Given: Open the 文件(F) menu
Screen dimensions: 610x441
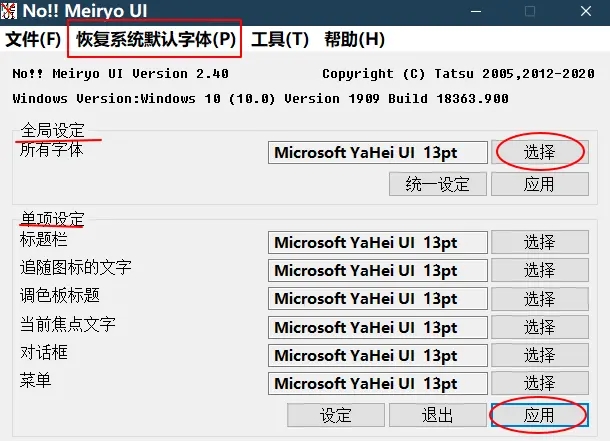Looking at the screenshot, I should 33,39.
